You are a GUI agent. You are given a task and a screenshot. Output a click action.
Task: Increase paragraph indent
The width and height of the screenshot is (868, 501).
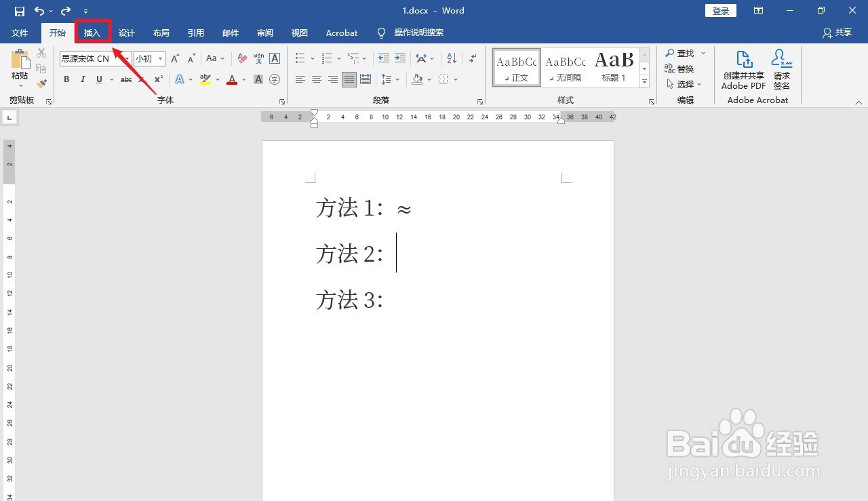point(400,58)
